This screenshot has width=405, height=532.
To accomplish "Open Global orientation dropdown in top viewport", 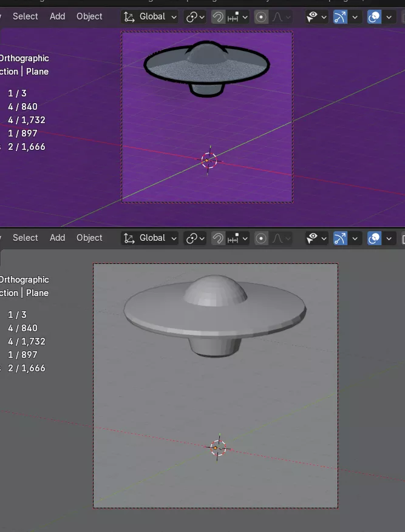I will 150,16.
